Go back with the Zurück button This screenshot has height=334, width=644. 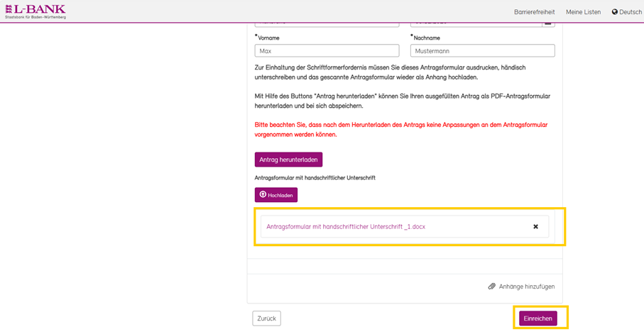[x=266, y=318]
